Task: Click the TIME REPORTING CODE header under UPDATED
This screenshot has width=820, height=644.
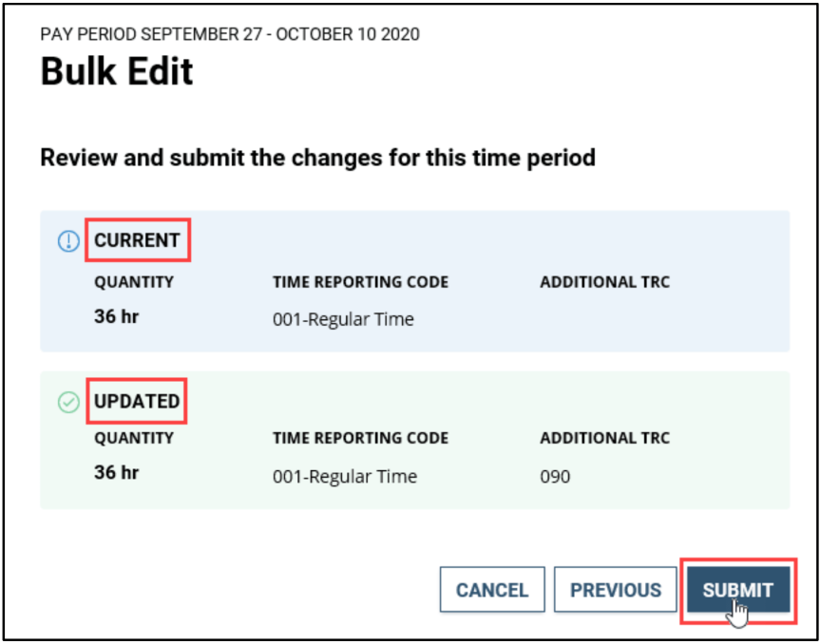Action: tap(360, 438)
